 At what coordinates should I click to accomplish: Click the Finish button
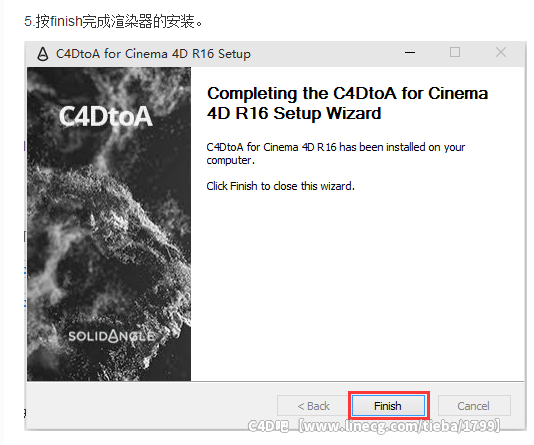pyautogui.click(x=388, y=406)
